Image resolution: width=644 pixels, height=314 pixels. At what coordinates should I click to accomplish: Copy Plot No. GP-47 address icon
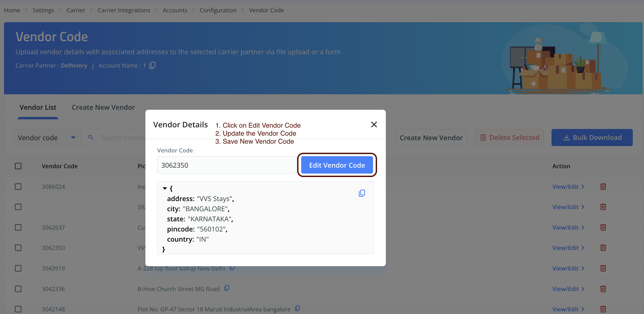click(x=297, y=308)
